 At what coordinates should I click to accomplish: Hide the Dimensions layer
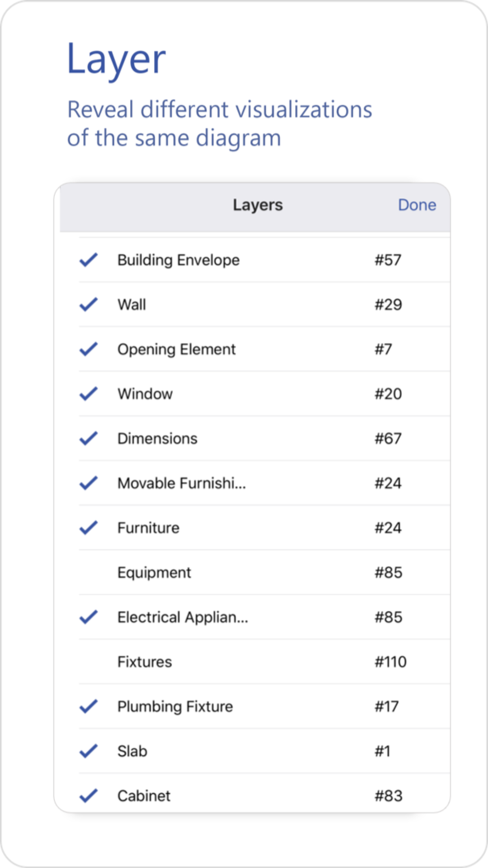[x=89, y=438]
